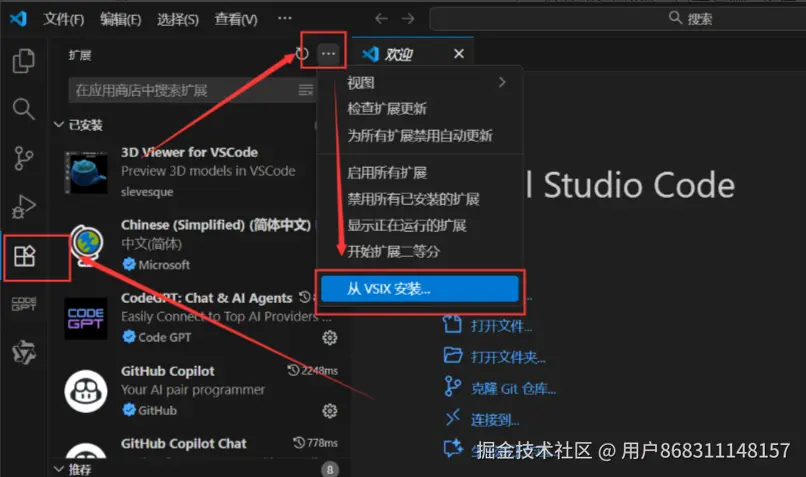Click the 3D Viewer for VSCode title

pyautogui.click(x=189, y=152)
